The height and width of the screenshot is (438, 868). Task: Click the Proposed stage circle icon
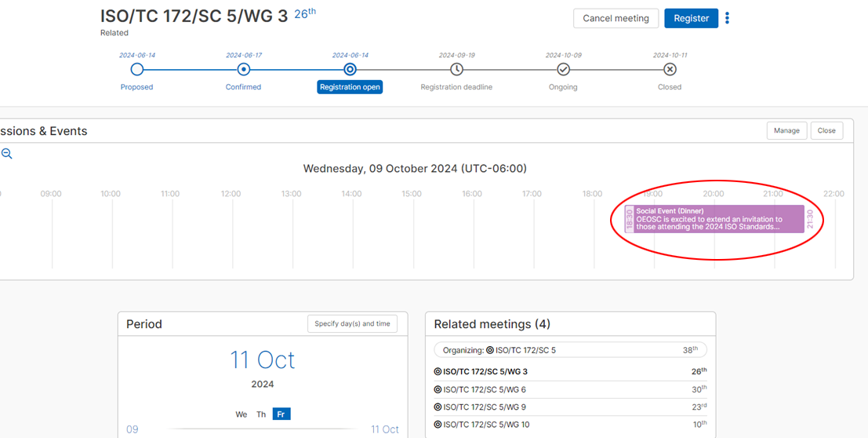[x=137, y=69]
